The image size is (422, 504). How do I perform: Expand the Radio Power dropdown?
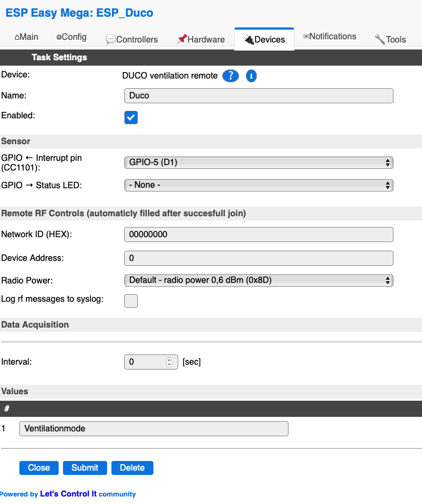(258, 280)
